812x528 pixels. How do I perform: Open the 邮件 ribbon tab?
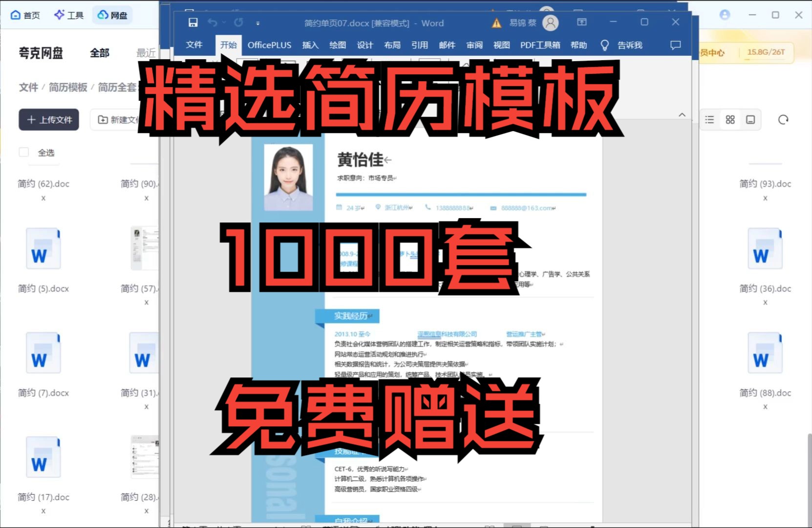click(447, 45)
